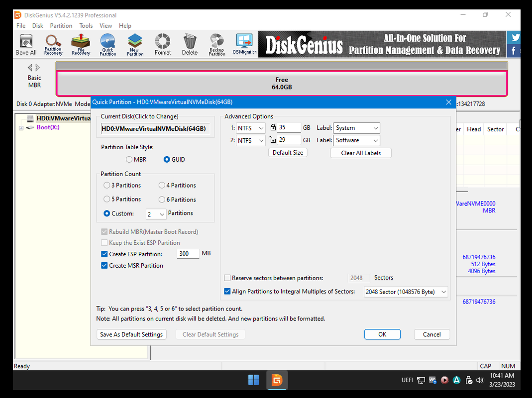Screen dimensions: 532x398
Task: Open the Partition Recovery tool
Action: pyautogui.click(x=53, y=44)
